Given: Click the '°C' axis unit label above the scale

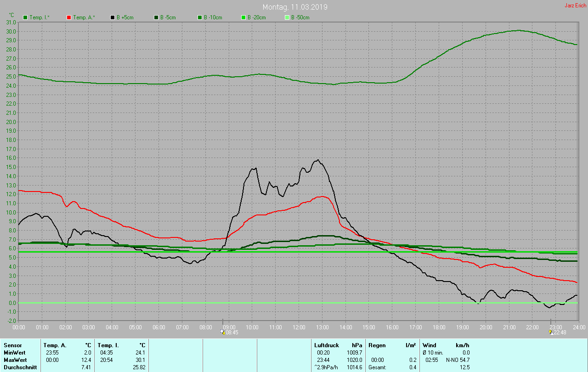Looking at the screenshot, I should (11, 16).
